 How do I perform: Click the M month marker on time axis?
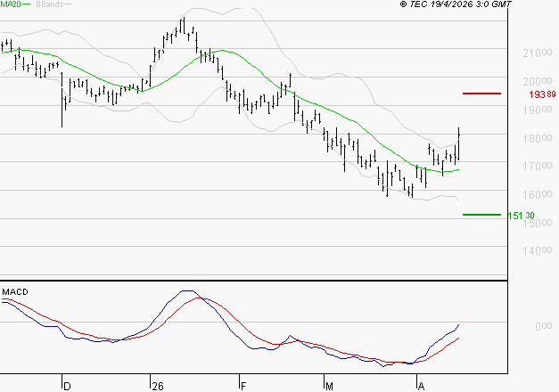(x=329, y=386)
